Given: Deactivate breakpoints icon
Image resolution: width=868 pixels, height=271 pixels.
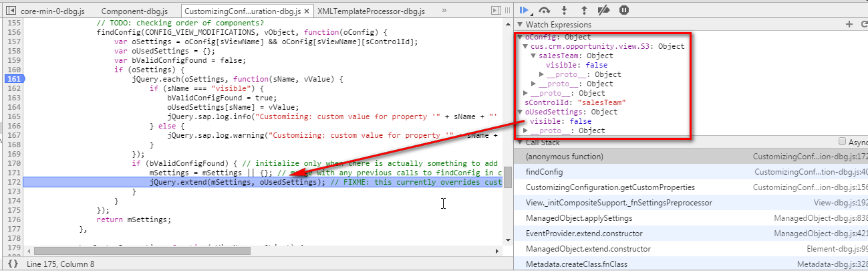Looking at the screenshot, I should tap(603, 10).
